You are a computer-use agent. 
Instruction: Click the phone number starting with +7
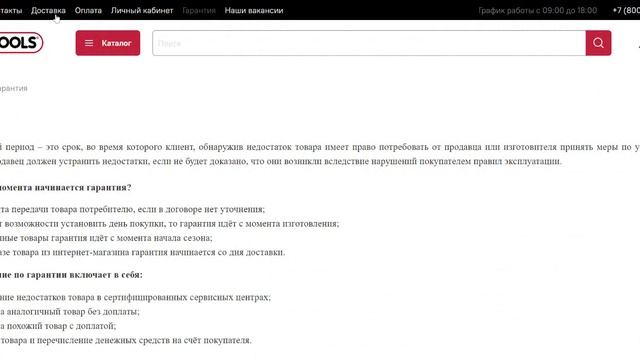(626, 11)
